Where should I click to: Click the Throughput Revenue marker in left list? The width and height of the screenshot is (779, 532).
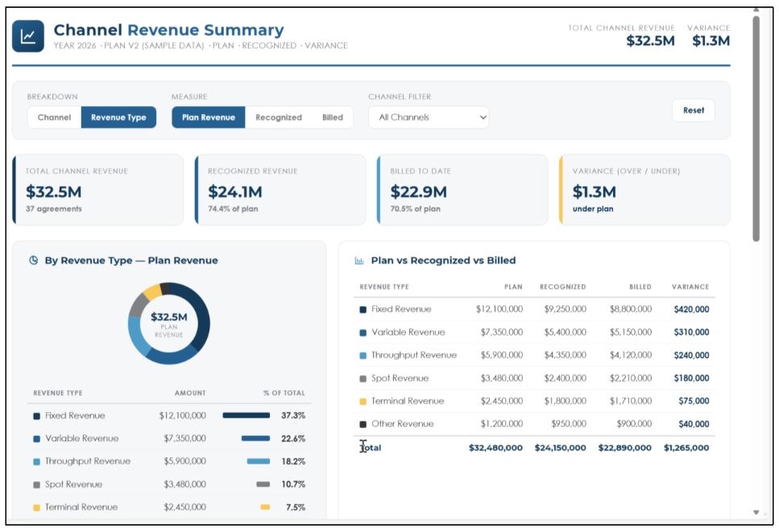(x=36, y=461)
